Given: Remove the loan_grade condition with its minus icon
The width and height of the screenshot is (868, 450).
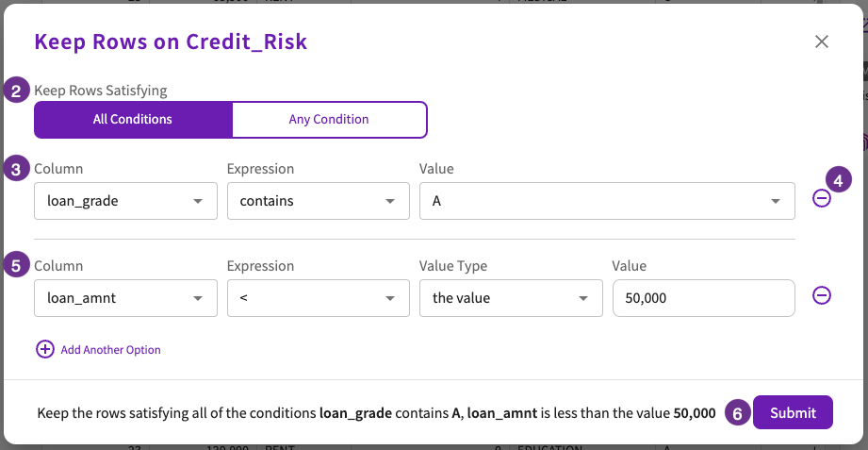Looking at the screenshot, I should click(x=822, y=198).
